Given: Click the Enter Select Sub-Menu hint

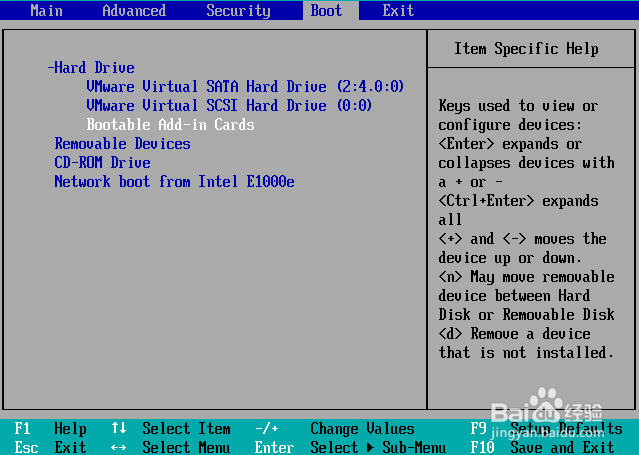Looking at the screenshot, I should point(350,447).
